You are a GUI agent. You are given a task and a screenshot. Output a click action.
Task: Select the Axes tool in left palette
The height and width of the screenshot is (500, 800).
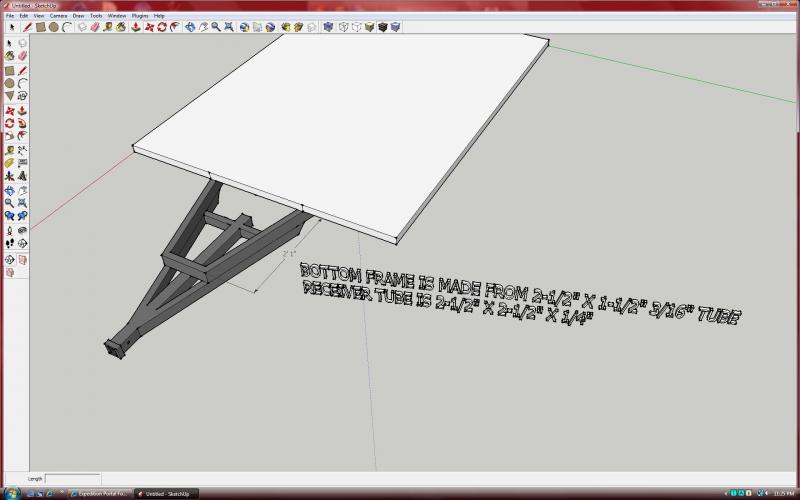9,176
